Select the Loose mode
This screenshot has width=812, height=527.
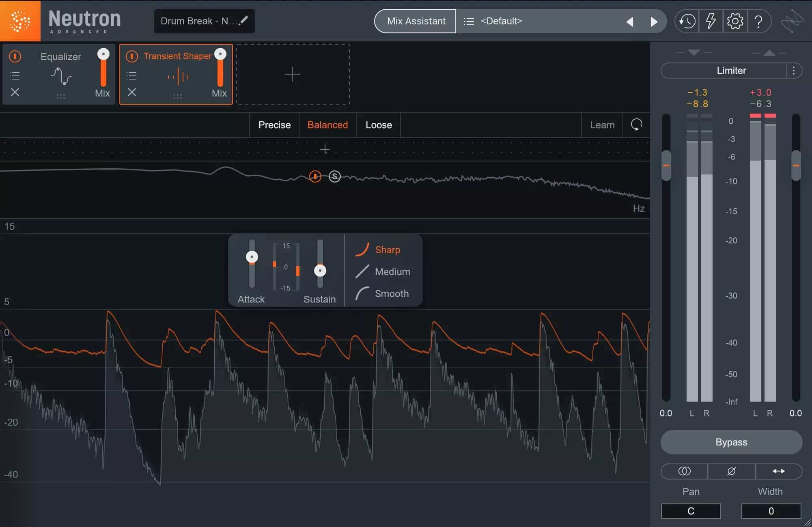point(379,125)
